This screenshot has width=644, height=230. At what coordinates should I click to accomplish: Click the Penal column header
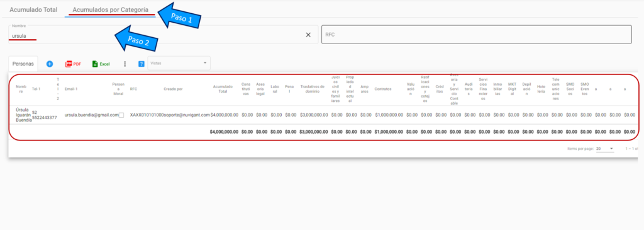[289, 88]
